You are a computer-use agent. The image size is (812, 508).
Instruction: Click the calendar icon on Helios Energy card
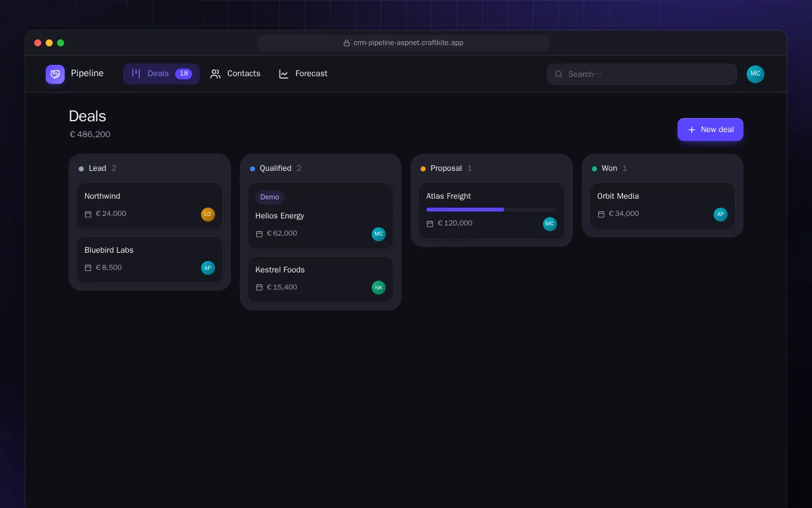point(259,234)
